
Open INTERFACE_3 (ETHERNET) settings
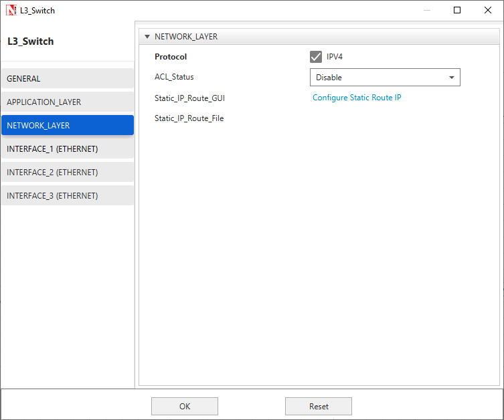[x=68, y=195]
